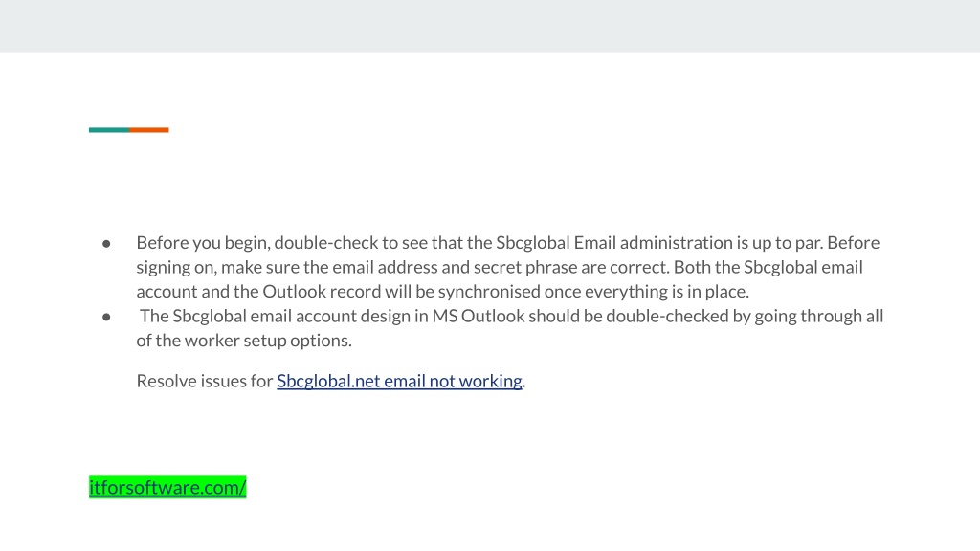Screen dimensions: 980x551
Task: Click the first bullet point marker
Action: 106,244
